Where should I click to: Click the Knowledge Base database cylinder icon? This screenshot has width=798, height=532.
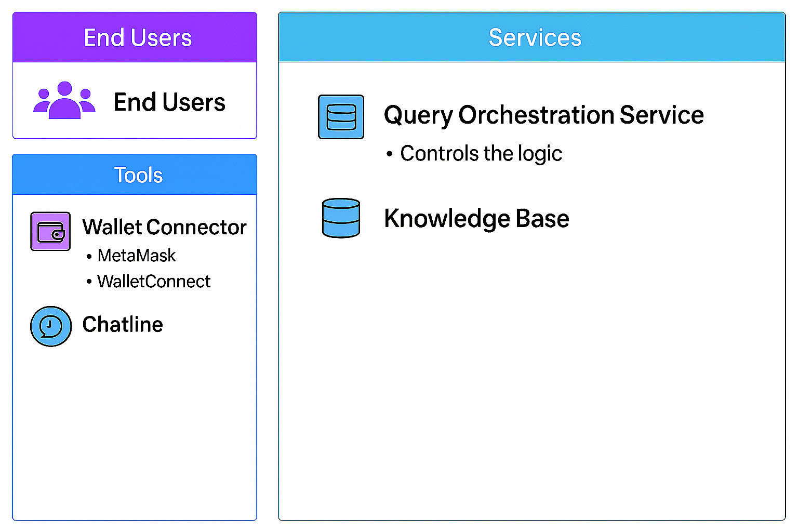(341, 218)
